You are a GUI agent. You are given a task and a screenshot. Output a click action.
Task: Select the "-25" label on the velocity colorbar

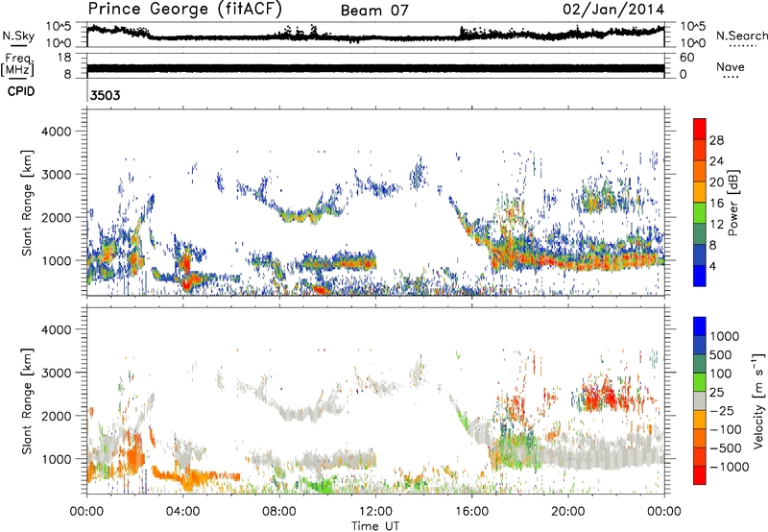pos(722,411)
